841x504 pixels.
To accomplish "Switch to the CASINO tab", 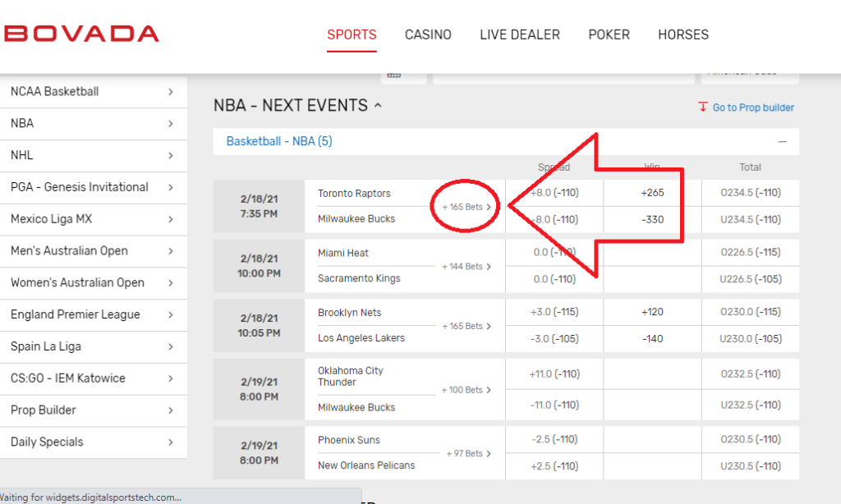I will pos(428,34).
